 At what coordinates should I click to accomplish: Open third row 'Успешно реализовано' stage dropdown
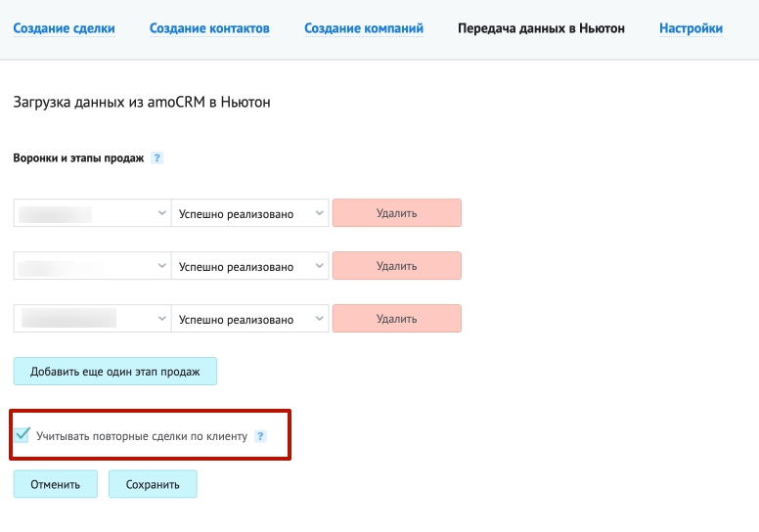coord(250,319)
